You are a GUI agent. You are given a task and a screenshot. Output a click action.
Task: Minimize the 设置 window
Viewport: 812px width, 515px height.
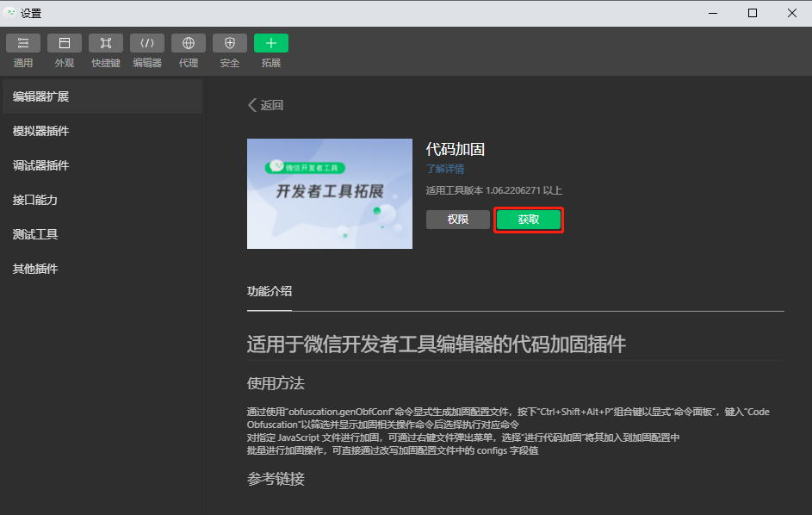click(x=713, y=13)
